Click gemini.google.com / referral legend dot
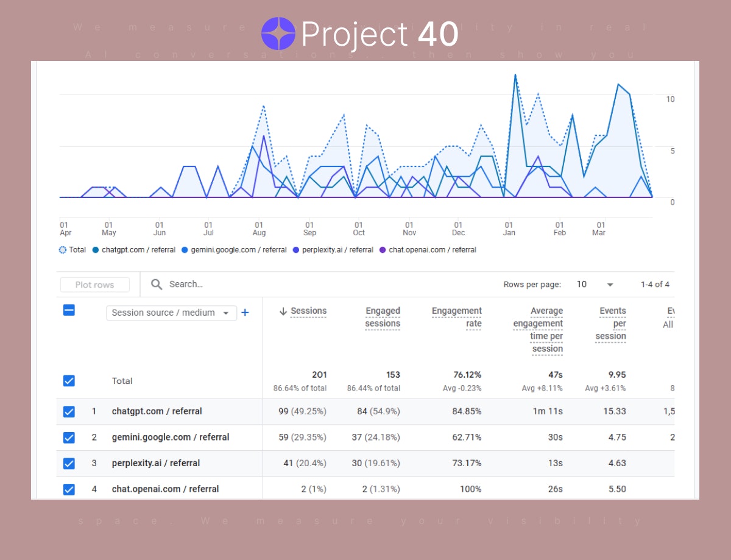 coord(185,250)
